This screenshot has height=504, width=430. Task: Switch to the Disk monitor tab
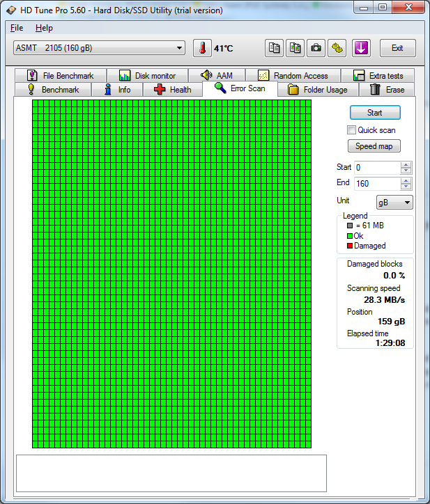tap(148, 76)
